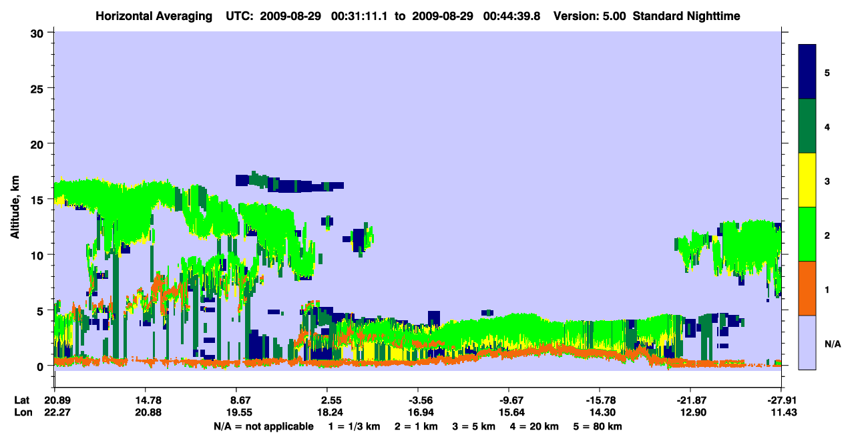The height and width of the screenshot is (445, 868).
Task: Click the bright green level 2 color swatch
Action: click(807, 234)
